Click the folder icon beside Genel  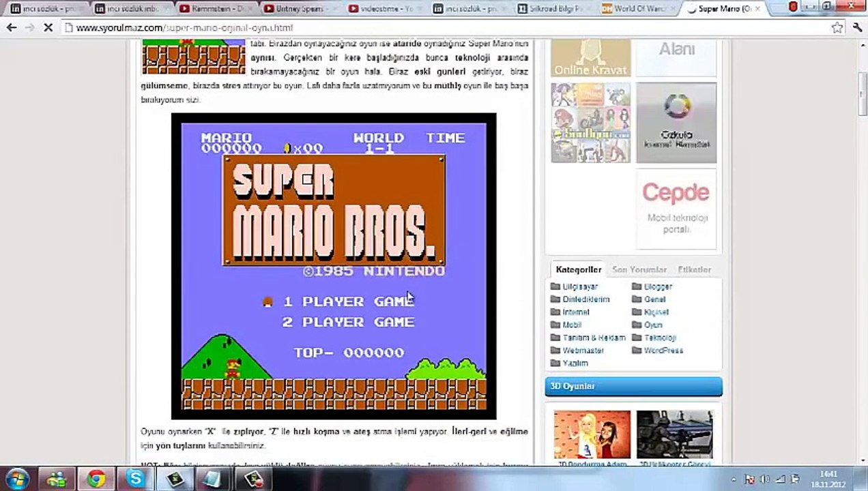[x=637, y=299]
